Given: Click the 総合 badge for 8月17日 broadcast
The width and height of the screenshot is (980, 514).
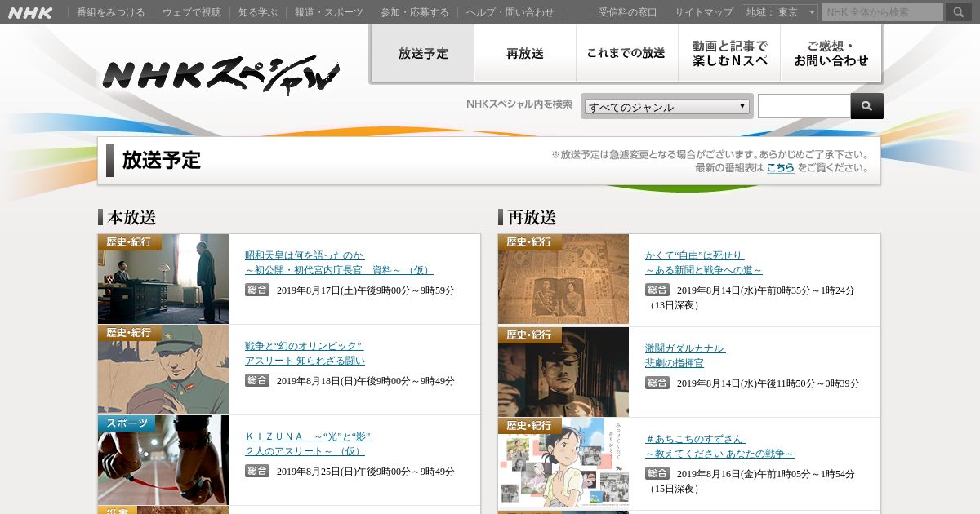Looking at the screenshot, I should point(257,290).
